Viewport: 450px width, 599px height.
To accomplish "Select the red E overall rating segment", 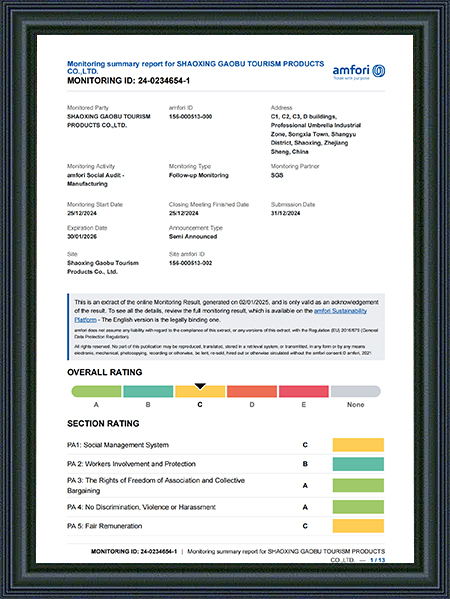I will pyautogui.click(x=304, y=391).
